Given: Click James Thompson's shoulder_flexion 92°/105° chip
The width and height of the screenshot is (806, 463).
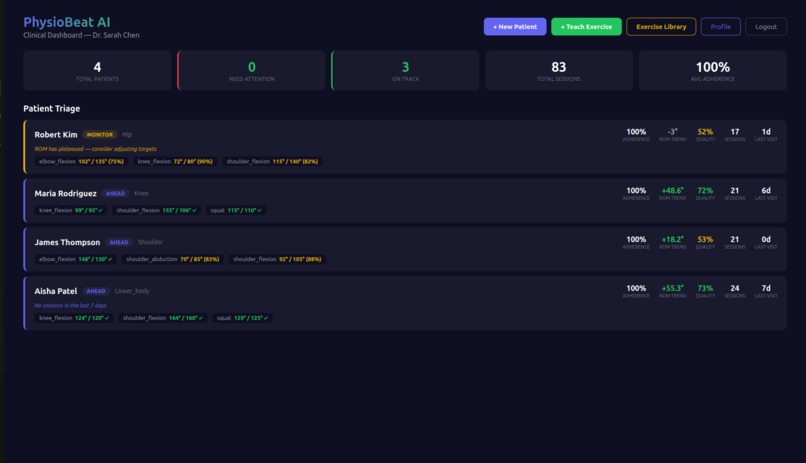Looking at the screenshot, I should pos(277,259).
